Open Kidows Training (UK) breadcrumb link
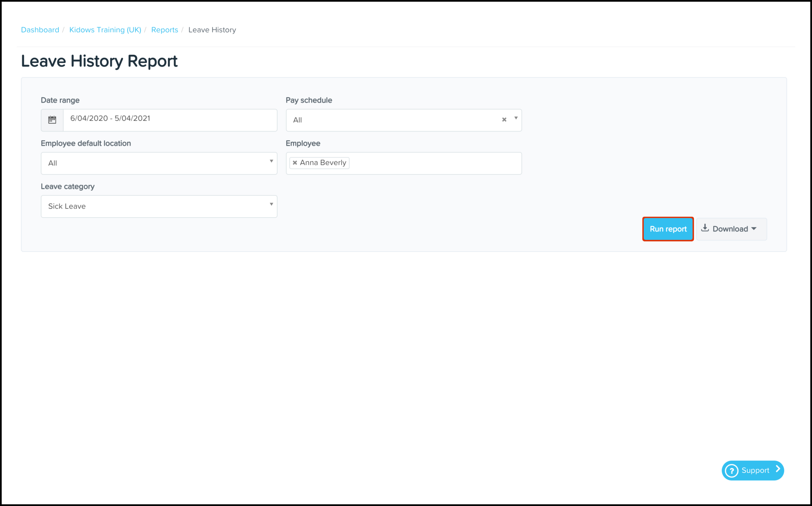Screen dimensions: 812x506 point(105,30)
